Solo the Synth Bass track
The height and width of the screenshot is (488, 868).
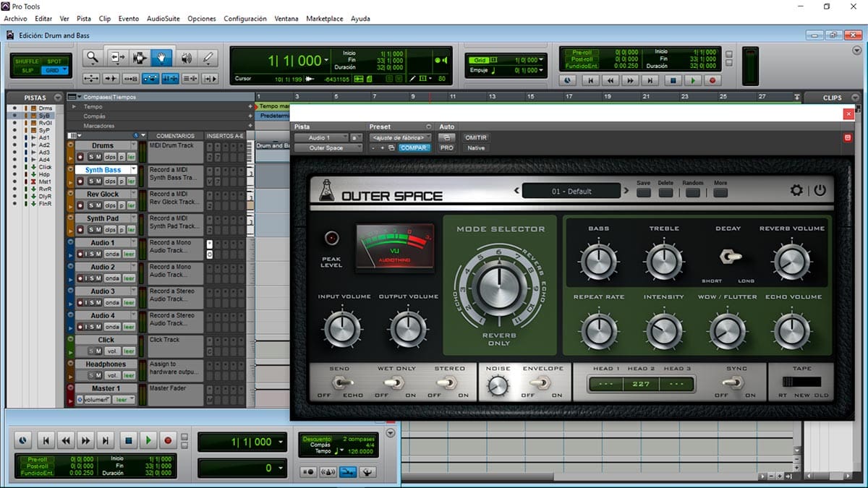pos(92,181)
